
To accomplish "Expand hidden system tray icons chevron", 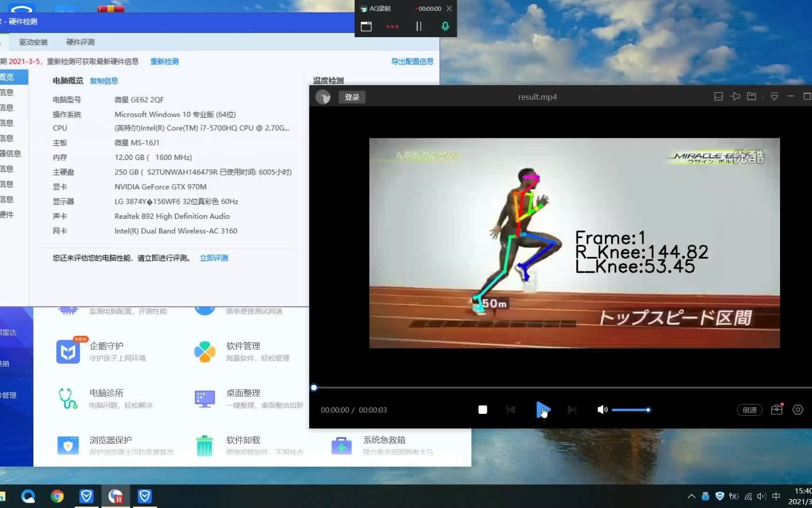I will click(x=692, y=496).
